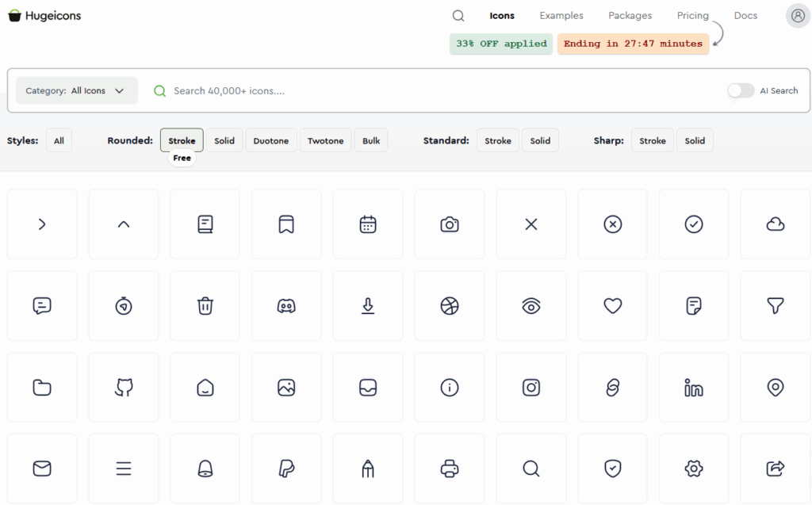Click the up chevron icon tile
This screenshot has height=505, width=812.
[x=124, y=224]
